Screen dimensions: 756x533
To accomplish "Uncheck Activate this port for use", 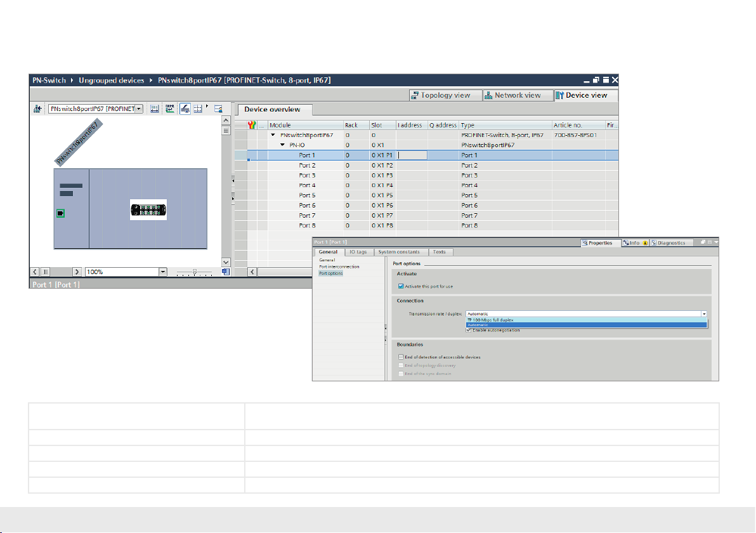I will (x=401, y=287).
